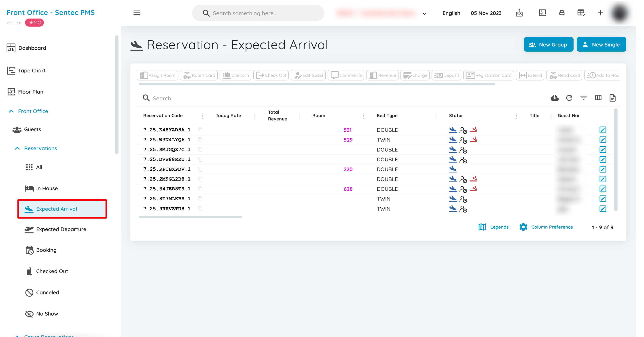Image resolution: width=644 pixels, height=337 pixels.
Task: Select room number 531 cell
Action: point(347,130)
